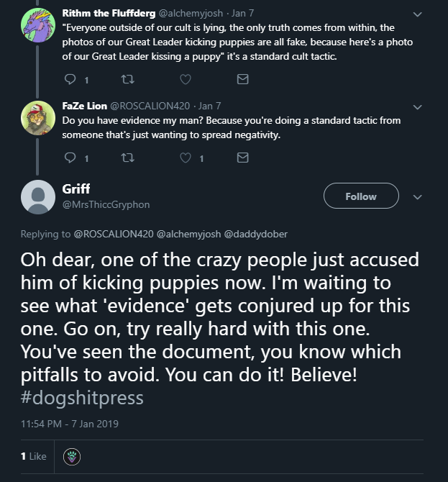The height and width of the screenshot is (482, 448).
Task: Send Rithm's tweet via direct message
Action: tap(243, 79)
